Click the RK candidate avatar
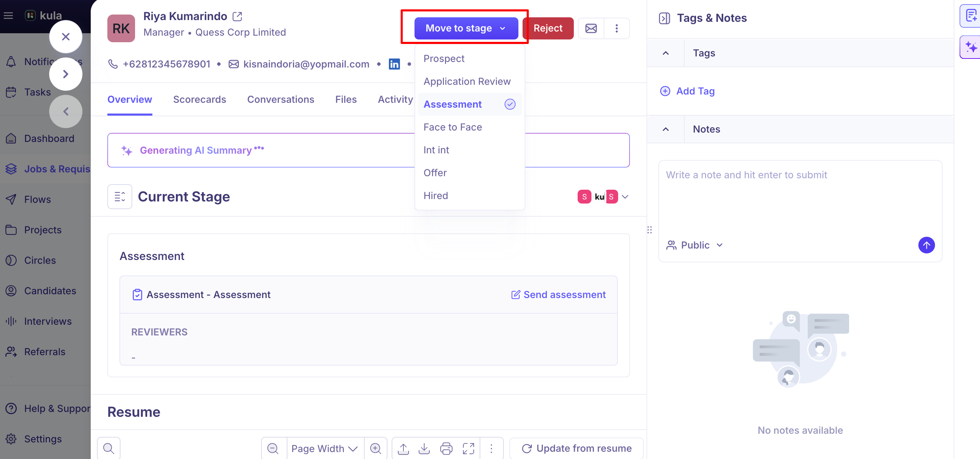Image resolution: width=980 pixels, height=459 pixels. (x=121, y=28)
